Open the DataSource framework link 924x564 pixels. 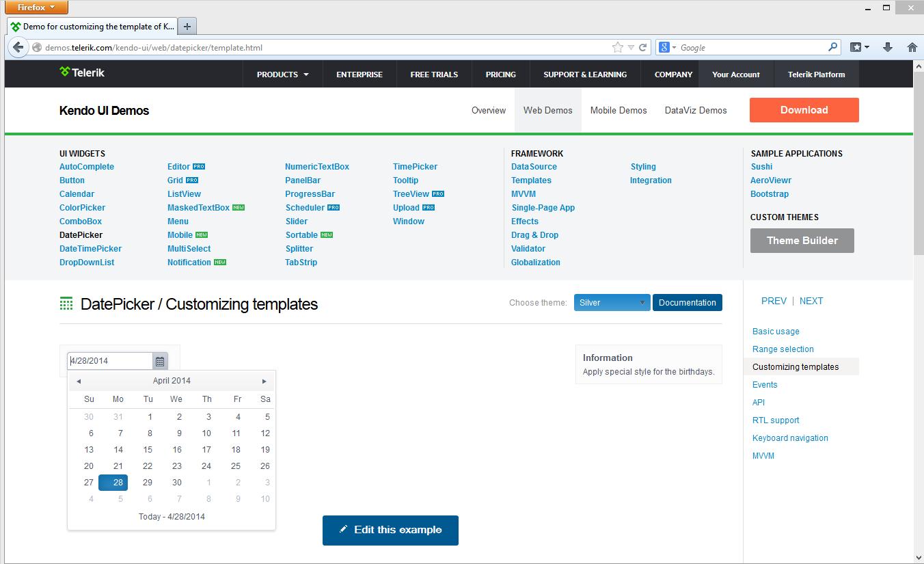534,167
